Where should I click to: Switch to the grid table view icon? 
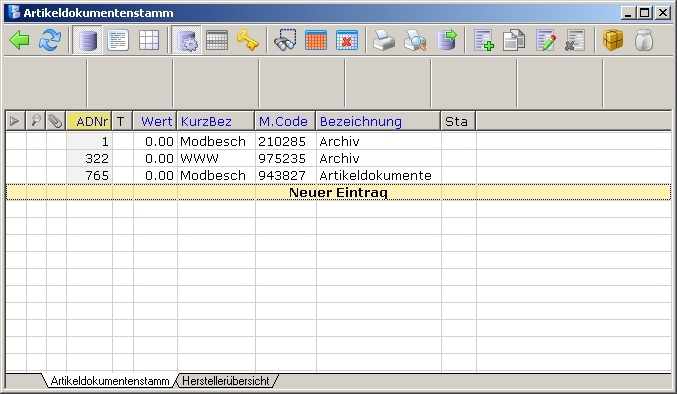point(149,40)
